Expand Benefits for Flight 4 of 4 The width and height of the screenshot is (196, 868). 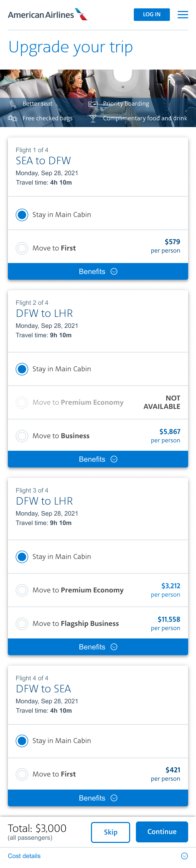click(x=98, y=798)
